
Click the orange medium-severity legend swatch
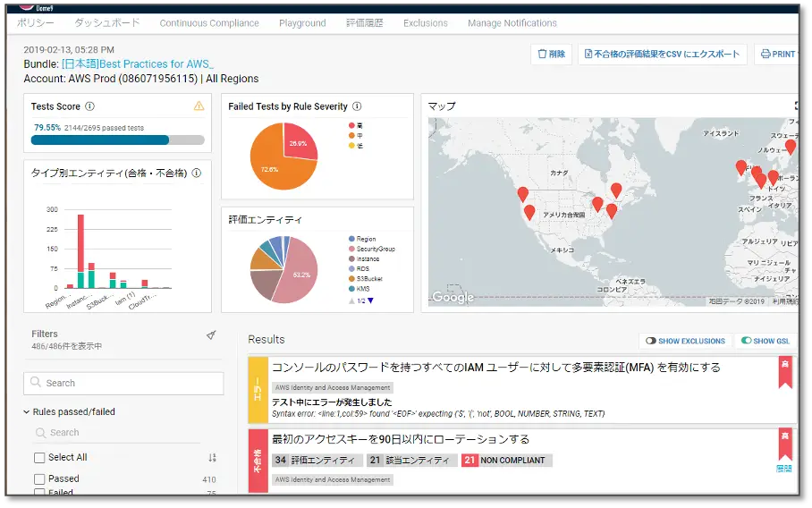pos(351,135)
